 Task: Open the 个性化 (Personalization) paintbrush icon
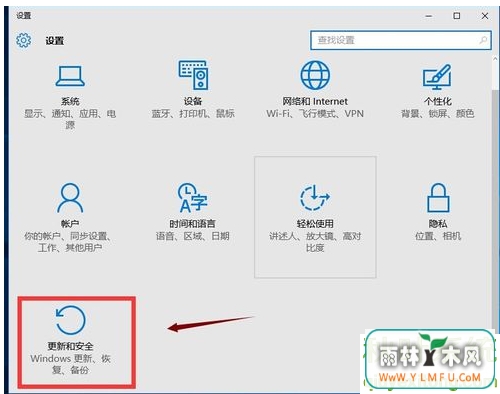pyautogui.click(x=437, y=77)
